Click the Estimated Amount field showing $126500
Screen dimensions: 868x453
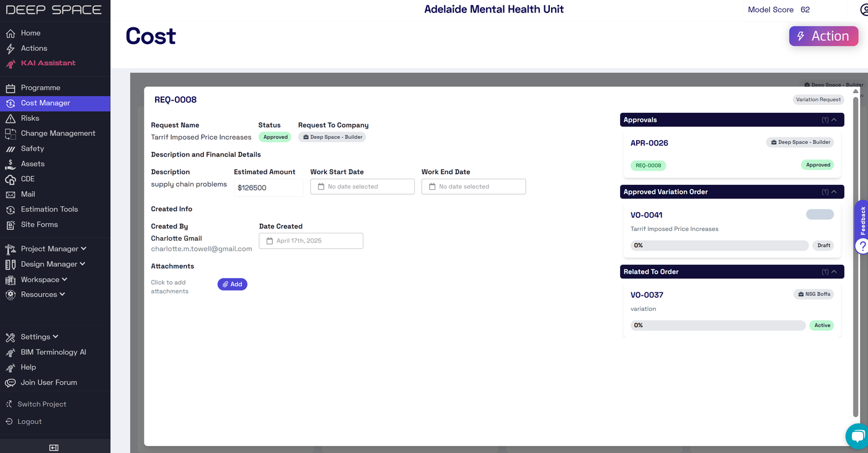click(x=268, y=187)
